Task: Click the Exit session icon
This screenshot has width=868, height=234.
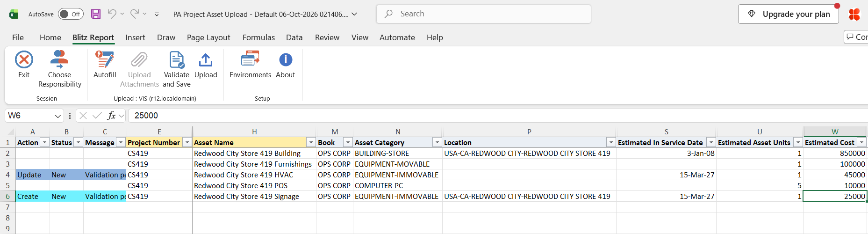Action: point(24,60)
